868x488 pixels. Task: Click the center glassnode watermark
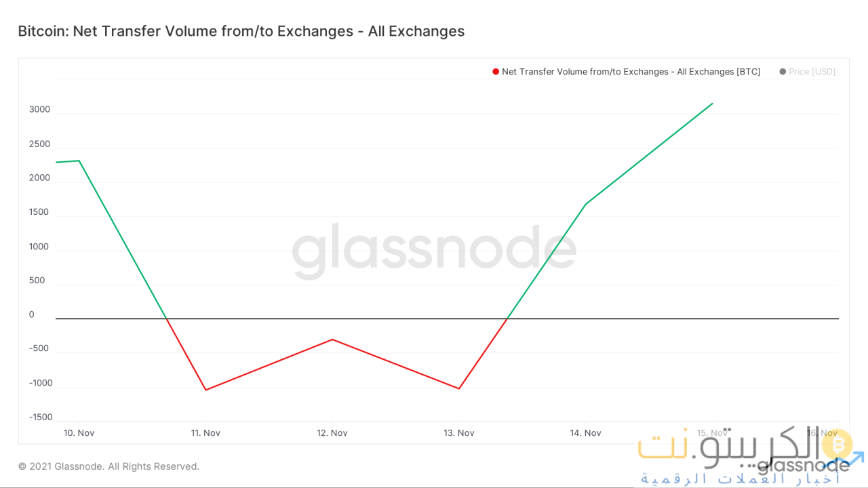click(x=434, y=252)
